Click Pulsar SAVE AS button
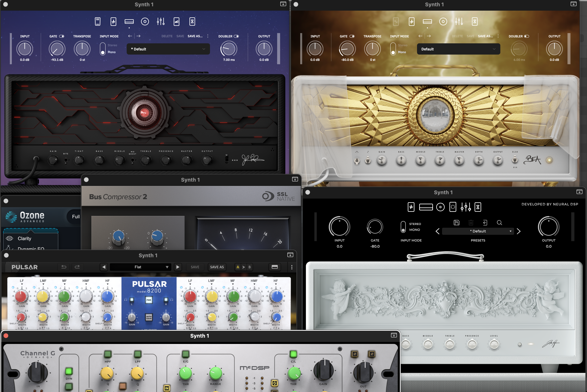 [x=217, y=267]
